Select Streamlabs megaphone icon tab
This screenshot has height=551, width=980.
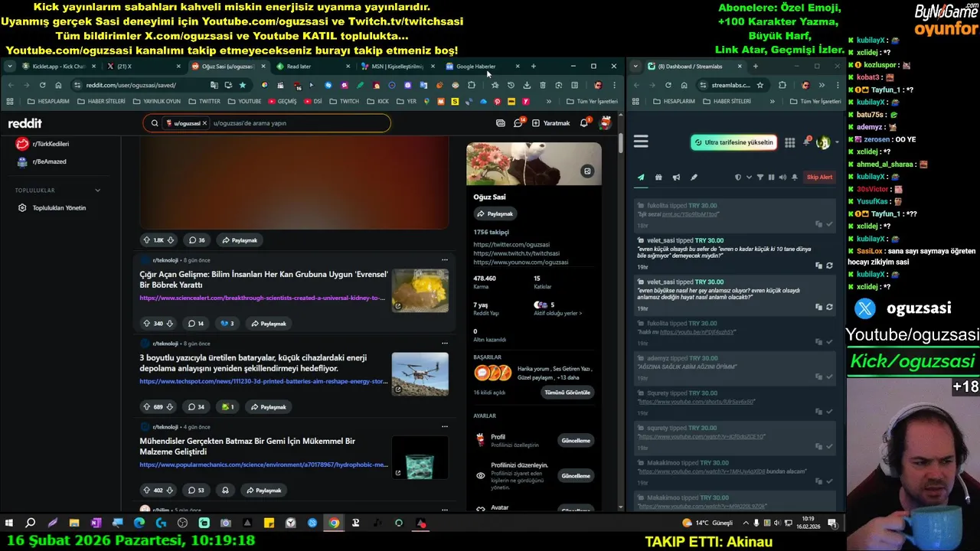pyautogui.click(x=676, y=177)
